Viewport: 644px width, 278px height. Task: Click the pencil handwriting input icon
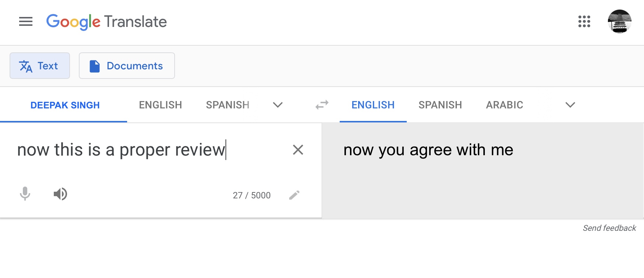pyautogui.click(x=294, y=195)
